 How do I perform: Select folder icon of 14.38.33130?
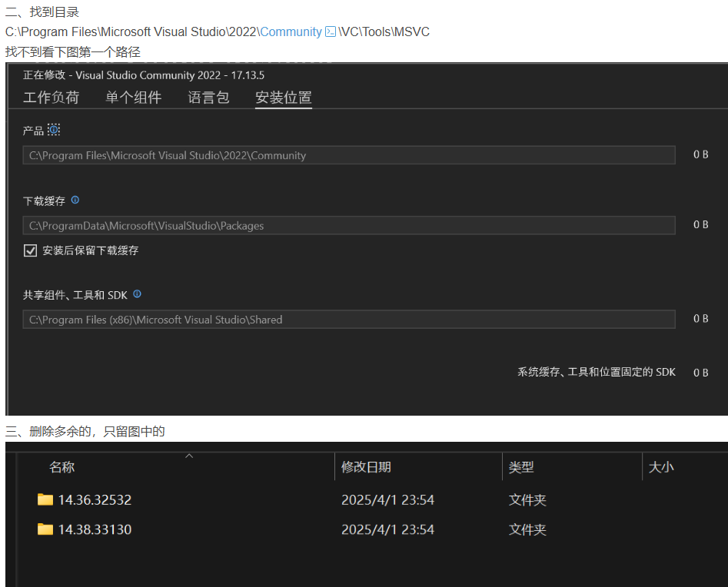[45, 529]
